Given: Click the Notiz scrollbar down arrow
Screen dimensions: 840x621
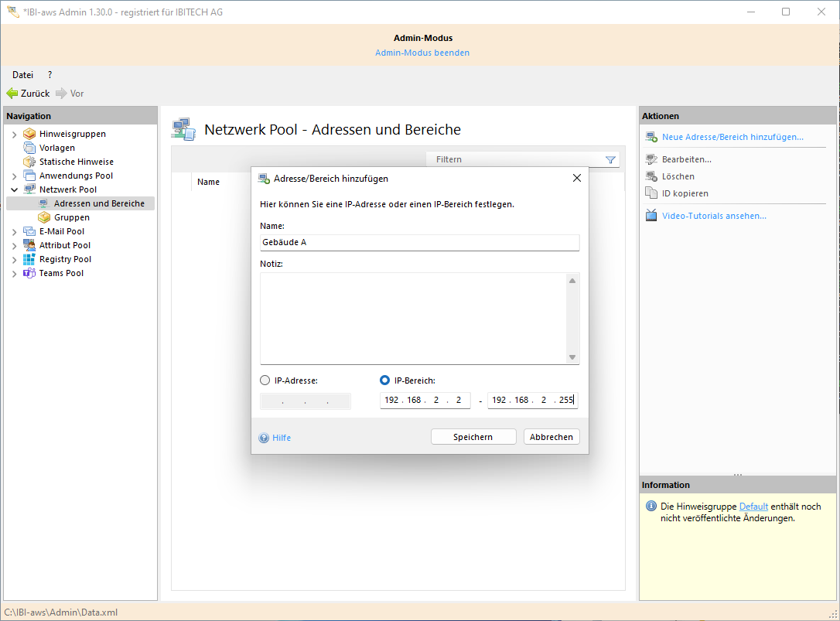Looking at the screenshot, I should [572, 357].
